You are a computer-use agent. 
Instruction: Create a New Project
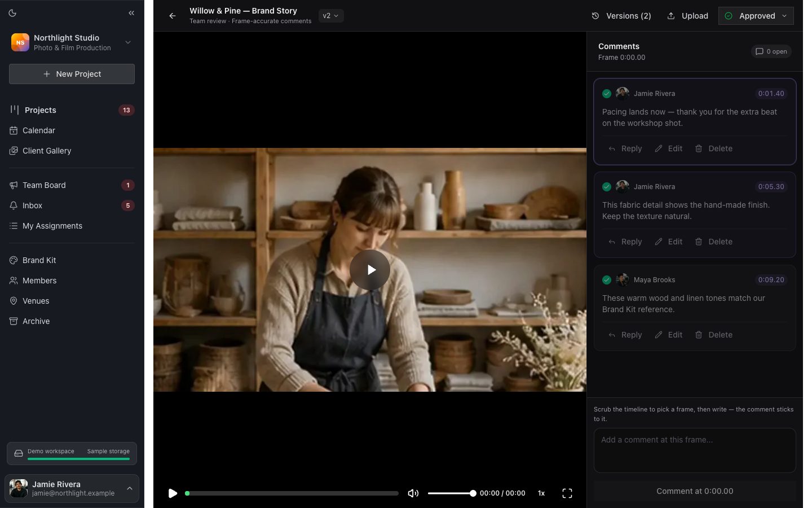coord(72,74)
